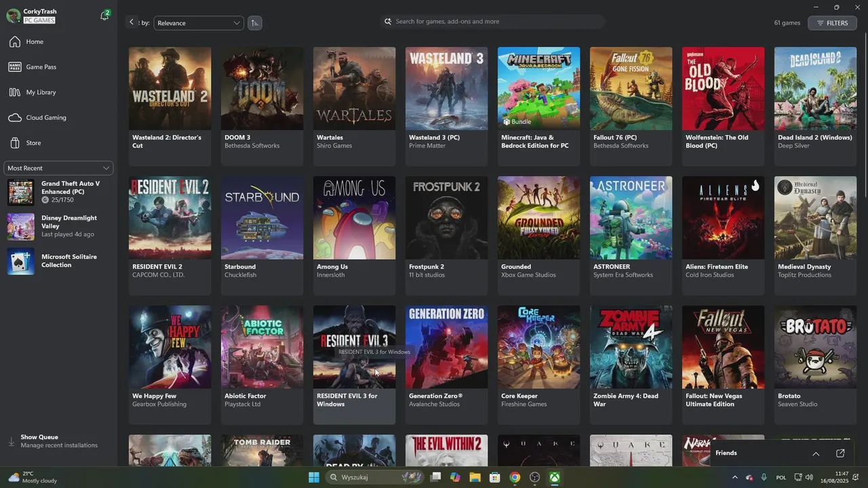The image size is (868, 488).
Task: Open Microsoft Store taskbar icon
Action: click(x=495, y=477)
